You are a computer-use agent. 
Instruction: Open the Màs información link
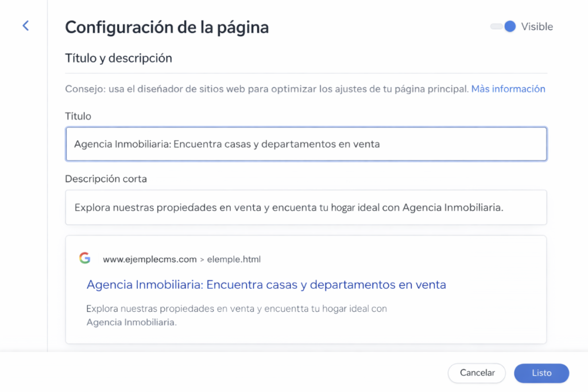(x=508, y=89)
